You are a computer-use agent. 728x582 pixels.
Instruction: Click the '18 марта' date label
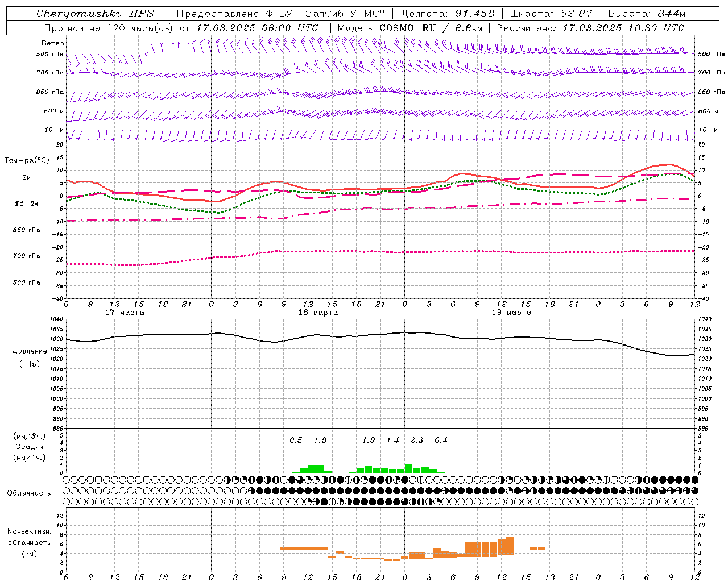[x=318, y=313]
